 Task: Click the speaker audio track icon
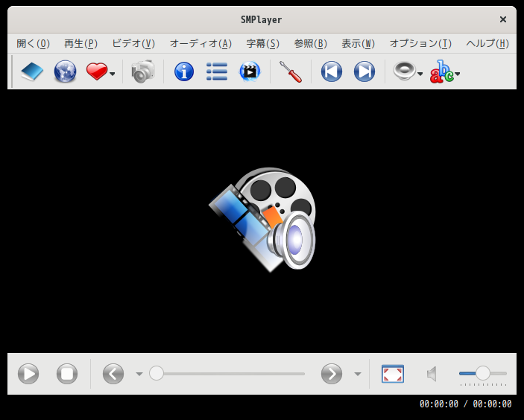[404, 71]
